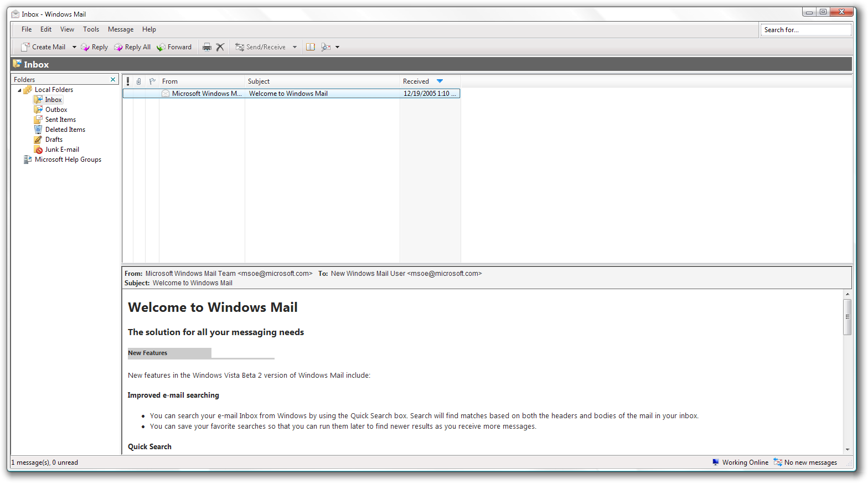Click the envelope icon of the welcome message
Viewport: 868px width, 483px height.
click(166, 94)
